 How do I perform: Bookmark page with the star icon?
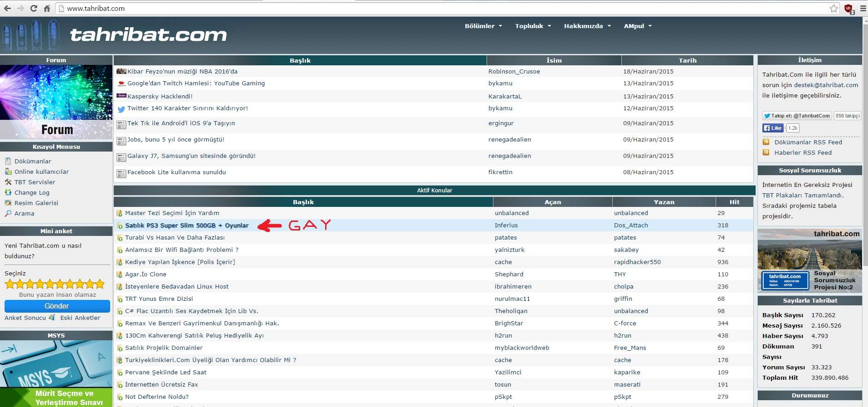(x=834, y=8)
